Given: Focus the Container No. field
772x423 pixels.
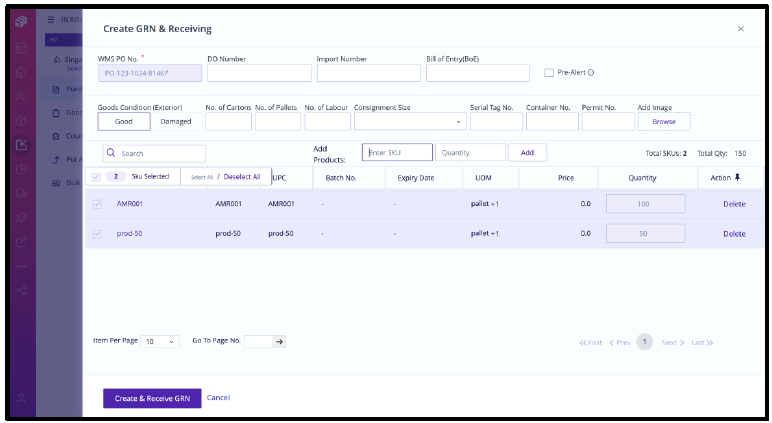Looking at the screenshot, I should (552, 122).
